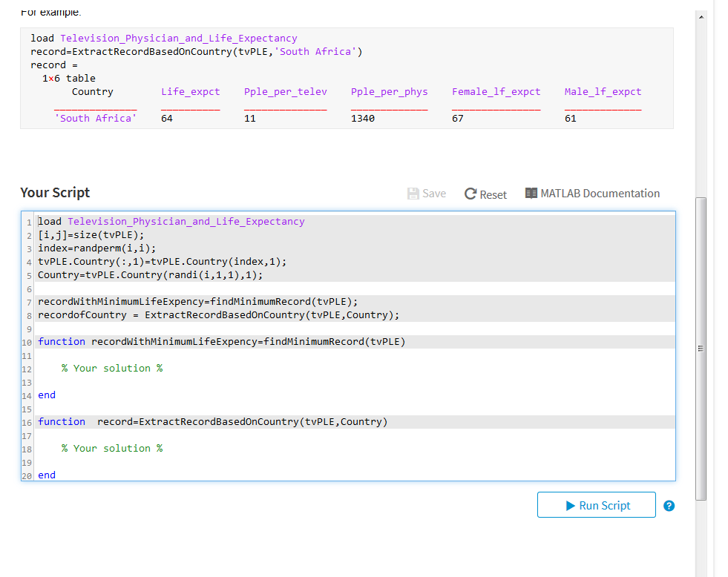Click the vertical page scrollbar thumb

701,349
